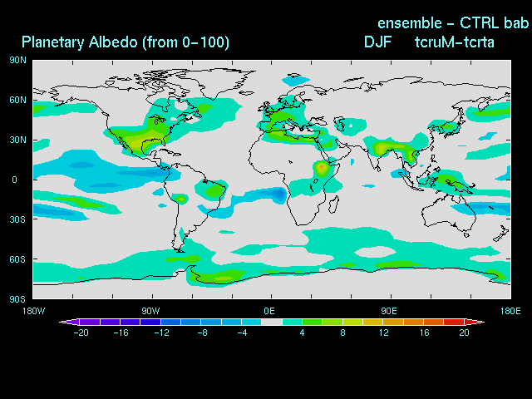Click the 0 equator latitude label
Image resolution: width=532 pixels, height=399 pixels.
(14, 180)
